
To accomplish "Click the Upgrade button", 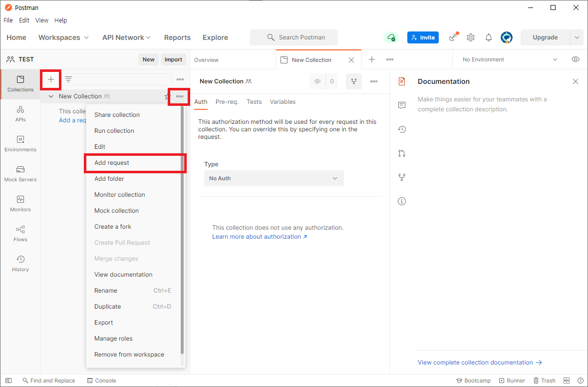I will click(x=545, y=37).
